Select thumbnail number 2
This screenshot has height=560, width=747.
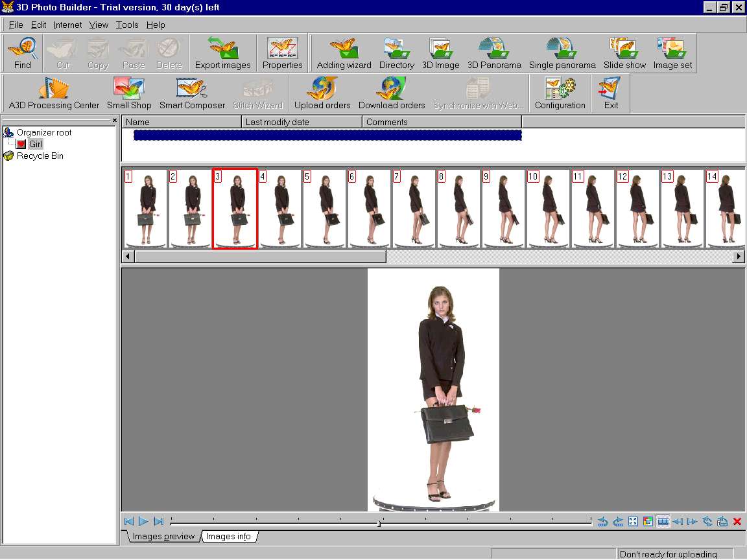191,209
